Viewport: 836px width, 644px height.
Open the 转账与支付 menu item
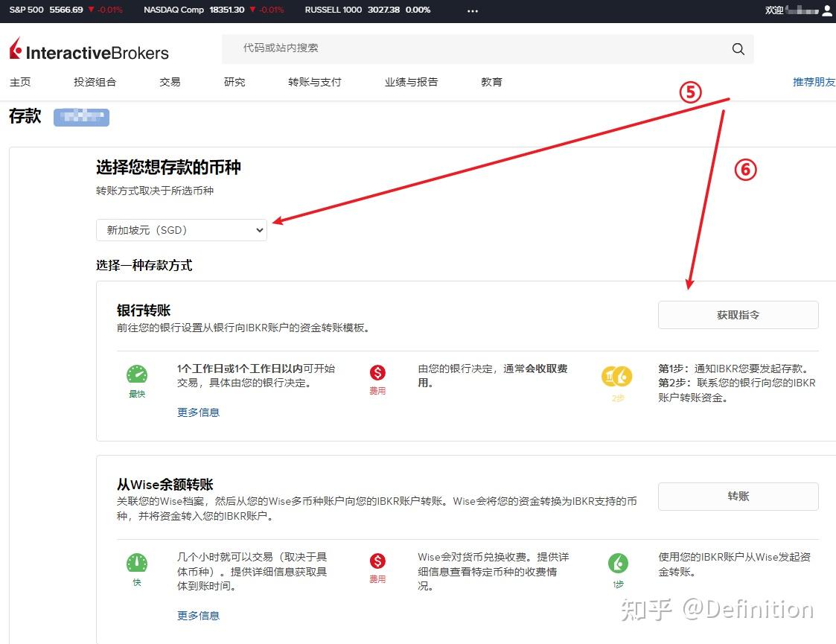coord(314,82)
